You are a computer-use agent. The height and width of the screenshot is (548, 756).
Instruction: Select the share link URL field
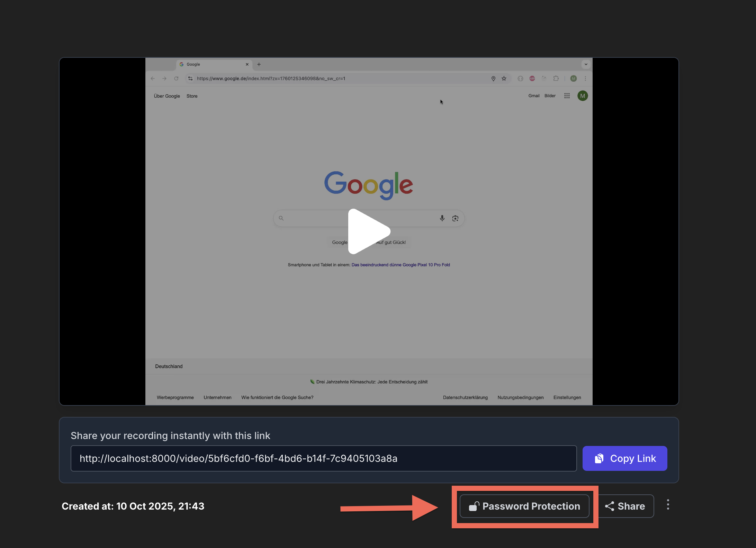point(323,458)
